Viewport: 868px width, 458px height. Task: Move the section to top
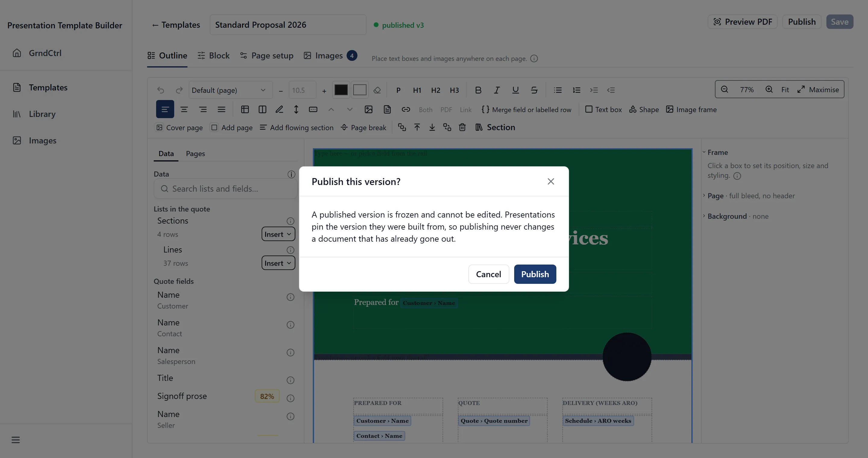tap(417, 127)
